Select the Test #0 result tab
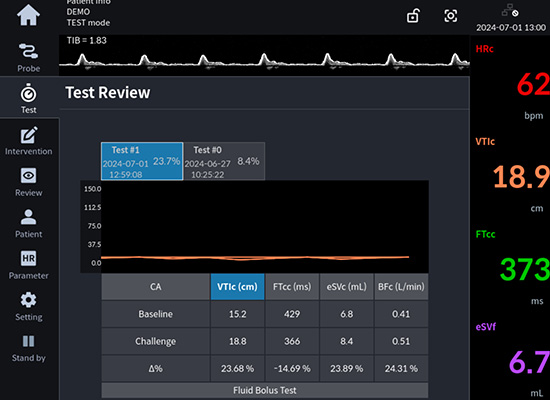 224,161
